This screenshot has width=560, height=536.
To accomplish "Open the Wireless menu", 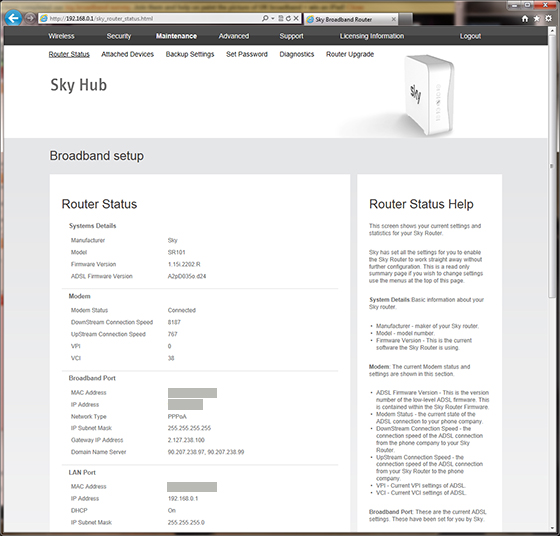I will 61,36.
